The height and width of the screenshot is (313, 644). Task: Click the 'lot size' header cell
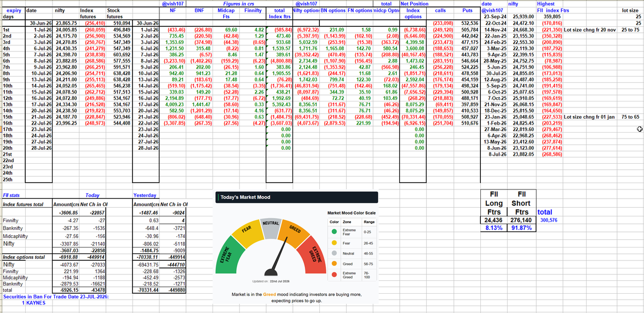pos(630,10)
